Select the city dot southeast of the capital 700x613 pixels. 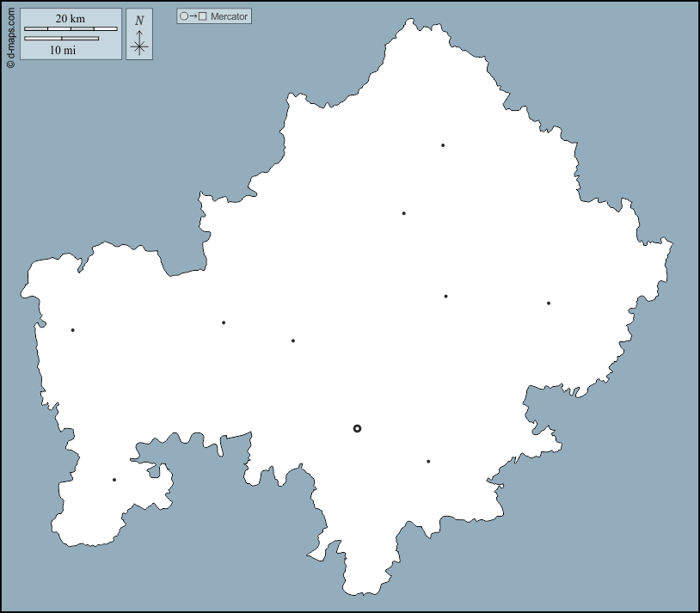click(428, 462)
